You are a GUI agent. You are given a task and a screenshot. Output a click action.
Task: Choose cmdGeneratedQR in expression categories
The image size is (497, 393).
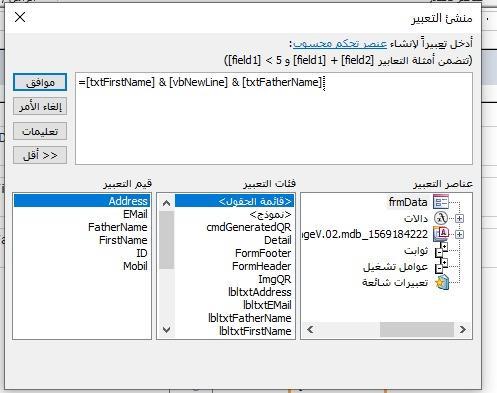249,227
